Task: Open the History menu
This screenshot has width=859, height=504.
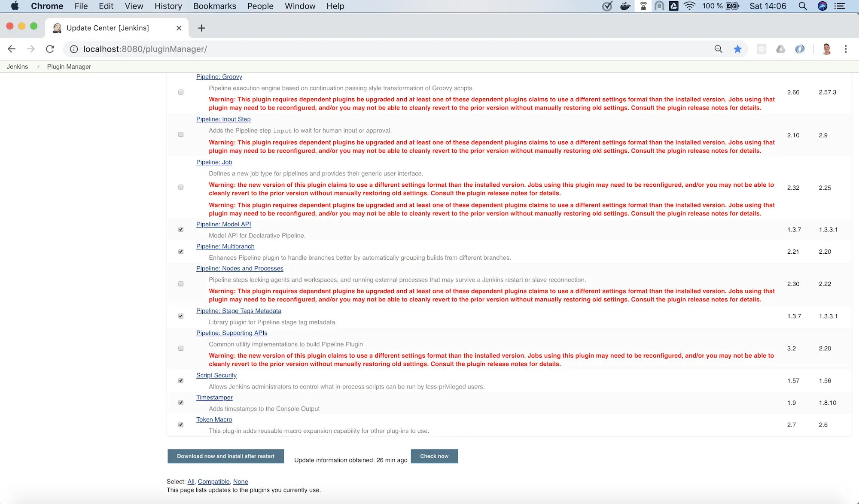Action: (168, 6)
